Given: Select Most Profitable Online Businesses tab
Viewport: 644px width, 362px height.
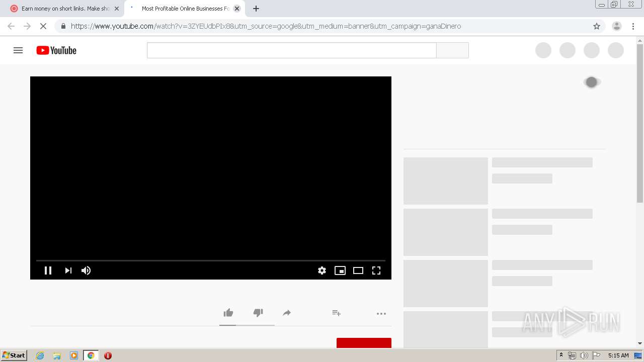Looking at the screenshot, I should 180,9.
